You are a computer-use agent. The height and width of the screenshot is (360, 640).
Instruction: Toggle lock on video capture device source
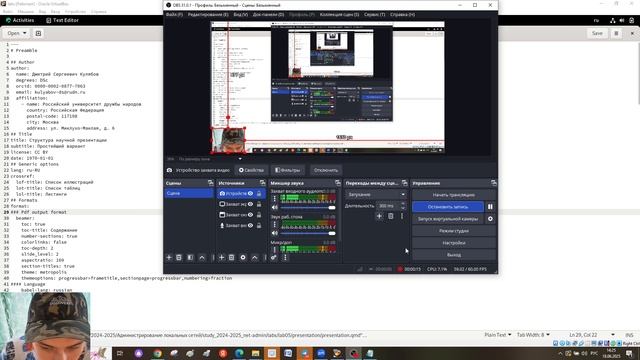tap(259, 193)
